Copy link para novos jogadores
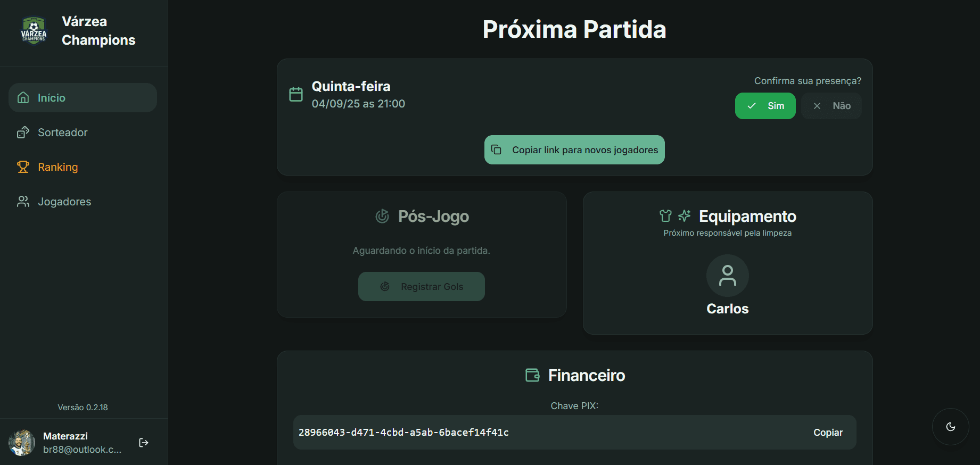Image resolution: width=980 pixels, height=465 pixels. (x=574, y=150)
